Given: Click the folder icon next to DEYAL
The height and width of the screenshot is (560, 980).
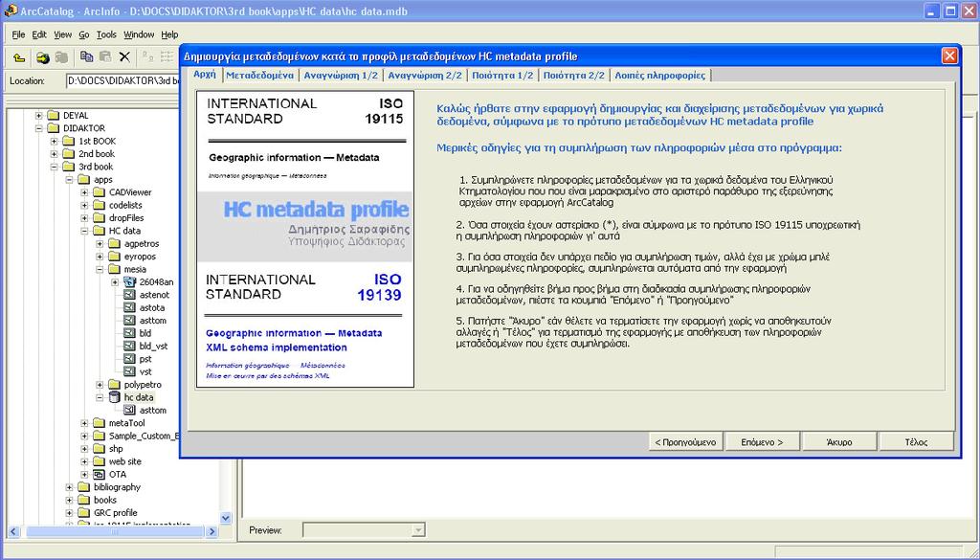Looking at the screenshot, I should point(53,116).
